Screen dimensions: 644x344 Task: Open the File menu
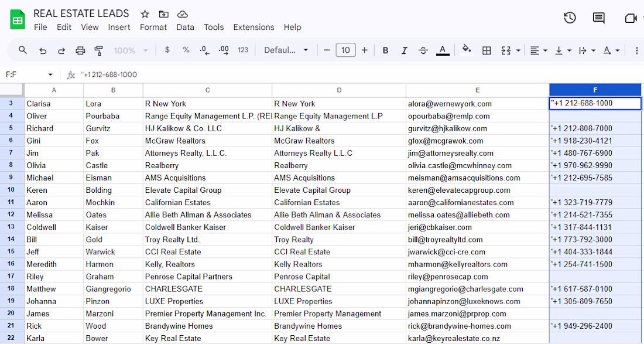[40, 27]
